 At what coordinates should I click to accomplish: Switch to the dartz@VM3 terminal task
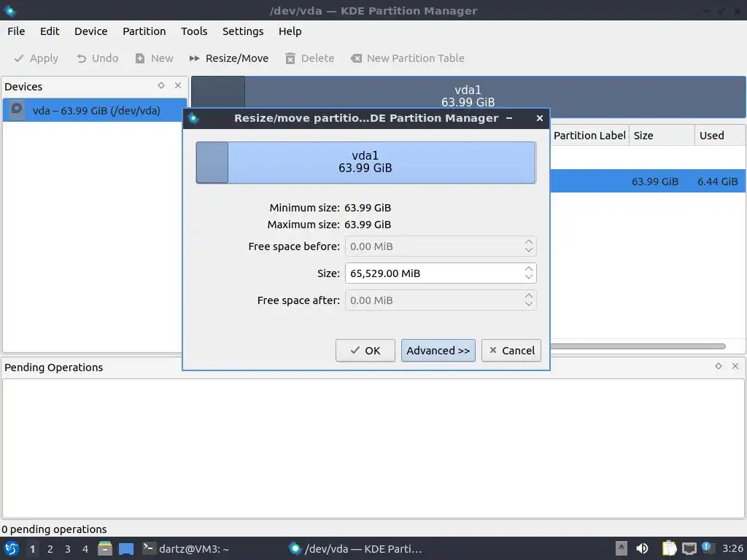(x=186, y=548)
